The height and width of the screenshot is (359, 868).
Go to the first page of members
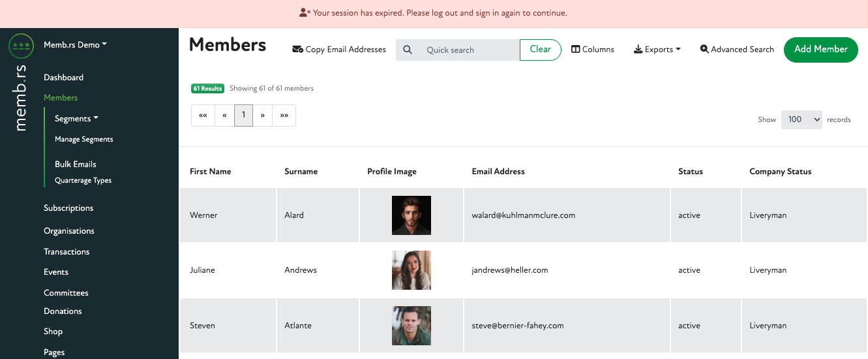tap(203, 116)
